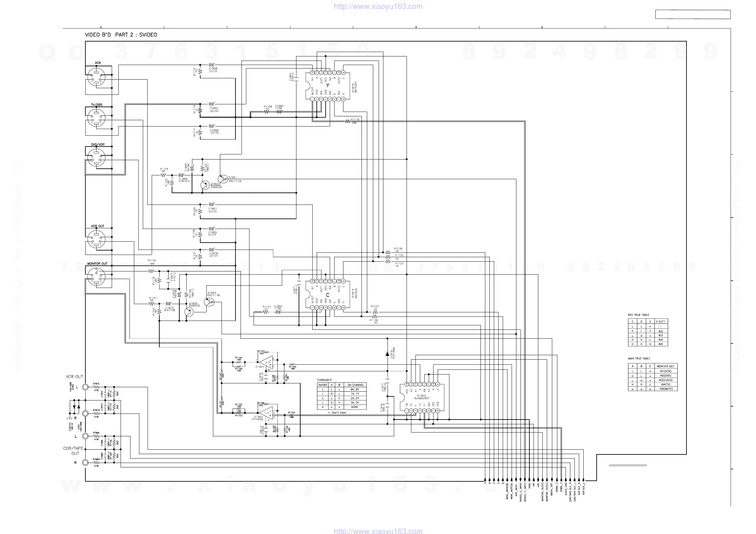Click the IC1016 BA7626F chip marked Y
Image resolution: width=756 pixels, height=534 pixels.
(x=328, y=86)
